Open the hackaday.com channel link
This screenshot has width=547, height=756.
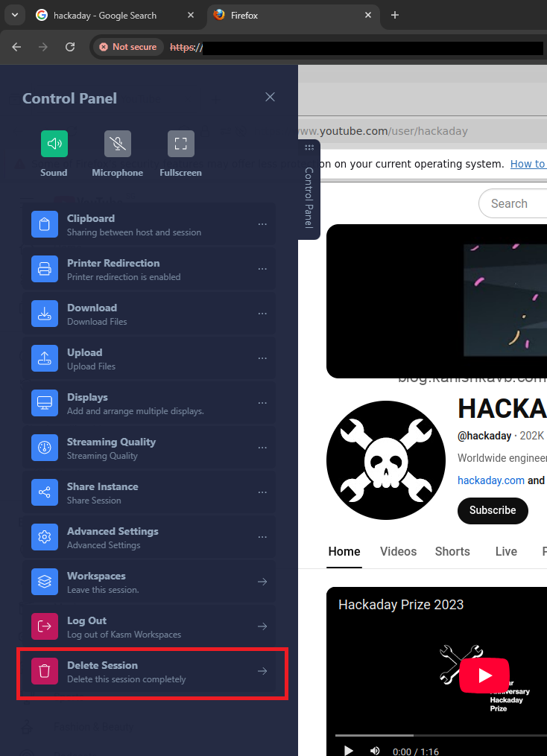pos(490,480)
